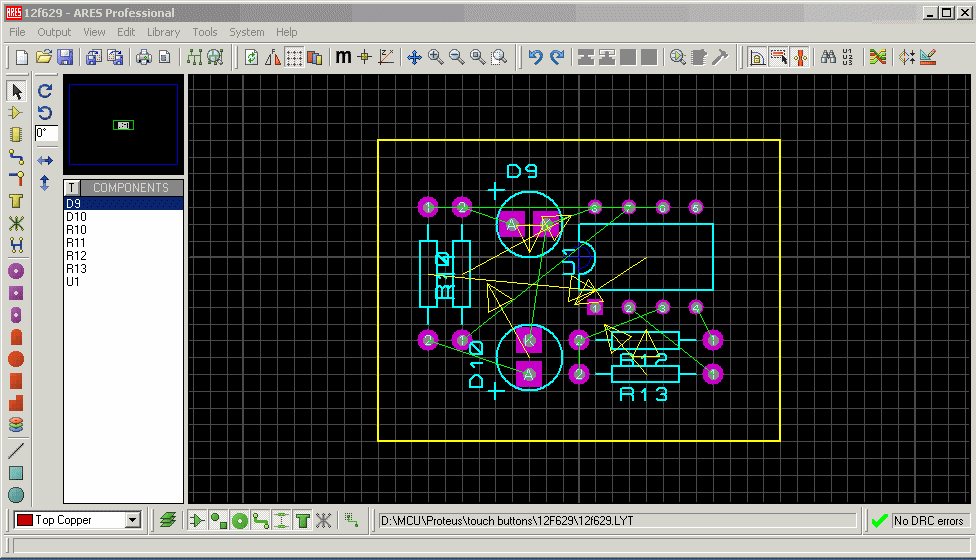
Task: Click the Undo arrow icon
Action: tap(535, 57)
